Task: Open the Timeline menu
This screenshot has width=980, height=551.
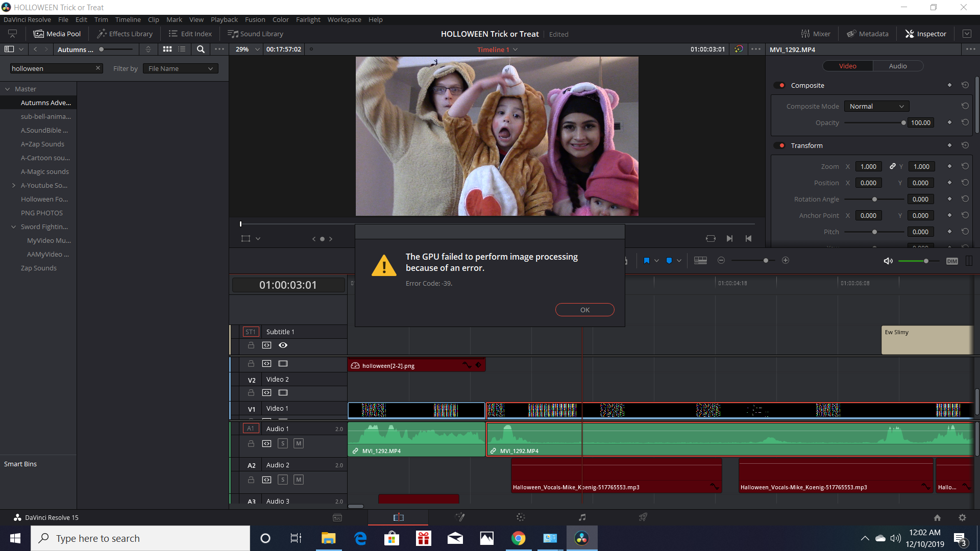Action: [x=128, y=19]
